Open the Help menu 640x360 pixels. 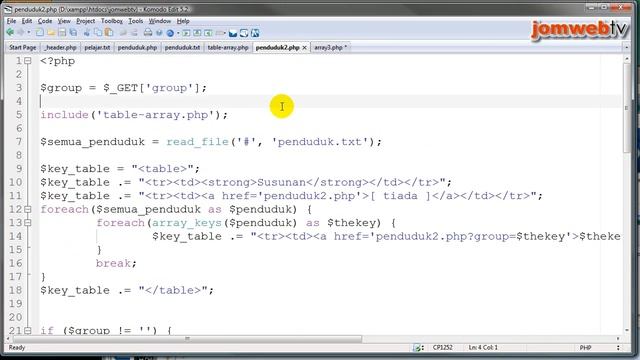183,21
